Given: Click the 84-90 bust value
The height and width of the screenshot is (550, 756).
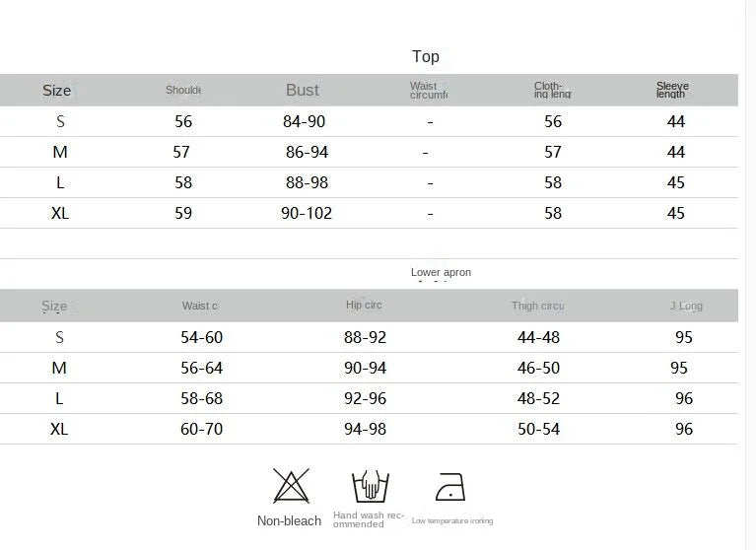Looking at the screenshot, I should (x=304, y=122).
